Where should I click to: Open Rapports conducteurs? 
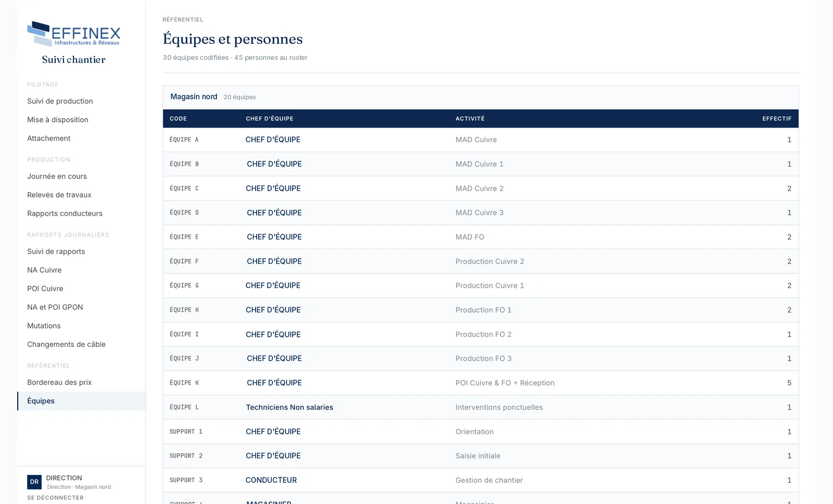click(x=65, y=213)
